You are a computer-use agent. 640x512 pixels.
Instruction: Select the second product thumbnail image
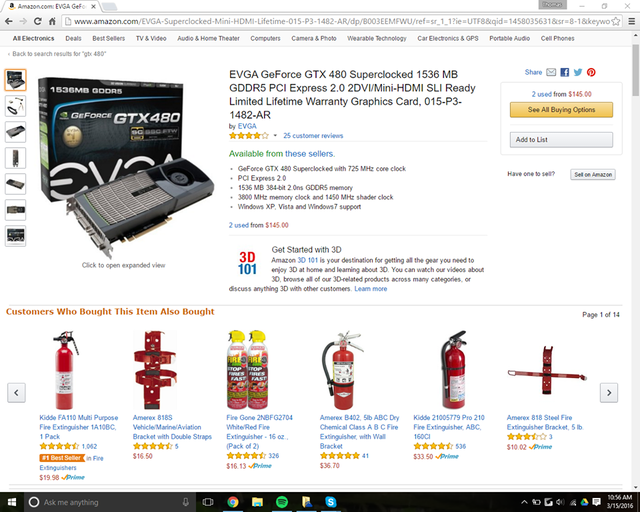16,106
